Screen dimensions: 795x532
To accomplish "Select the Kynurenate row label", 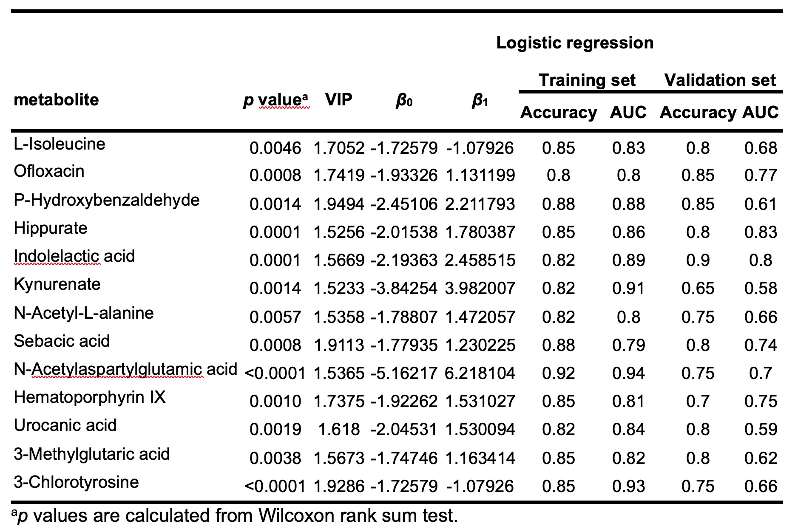I will tap(57, 284).
